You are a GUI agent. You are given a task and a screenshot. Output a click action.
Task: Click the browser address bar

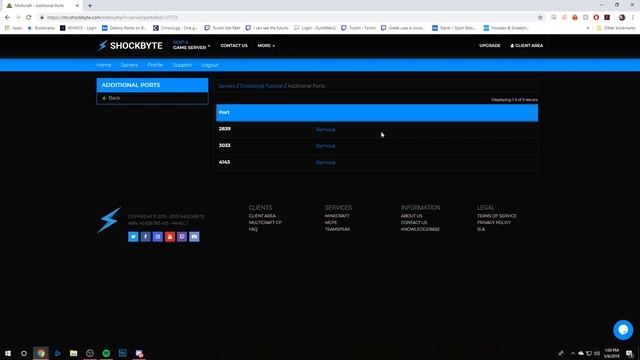(286, 17)
